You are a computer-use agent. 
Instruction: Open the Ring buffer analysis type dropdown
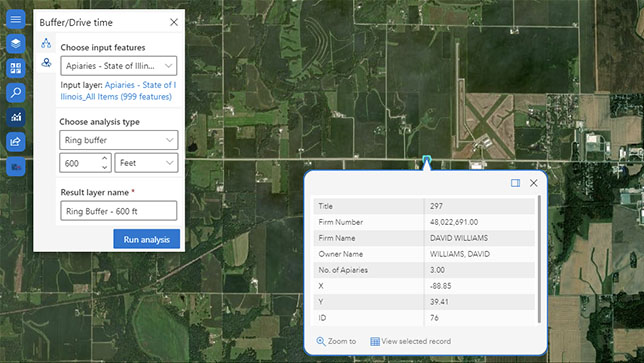pyautogui.click(x=119, y=140)
